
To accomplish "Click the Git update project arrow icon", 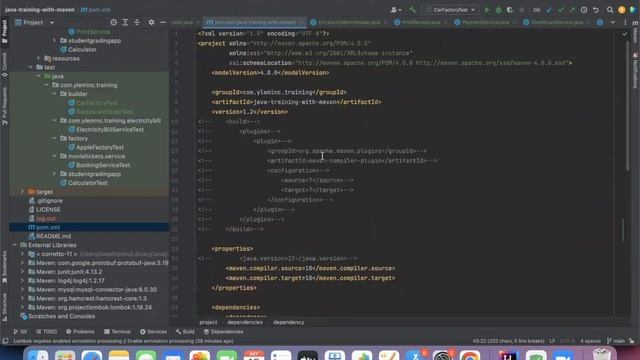I will pos(549,10).
